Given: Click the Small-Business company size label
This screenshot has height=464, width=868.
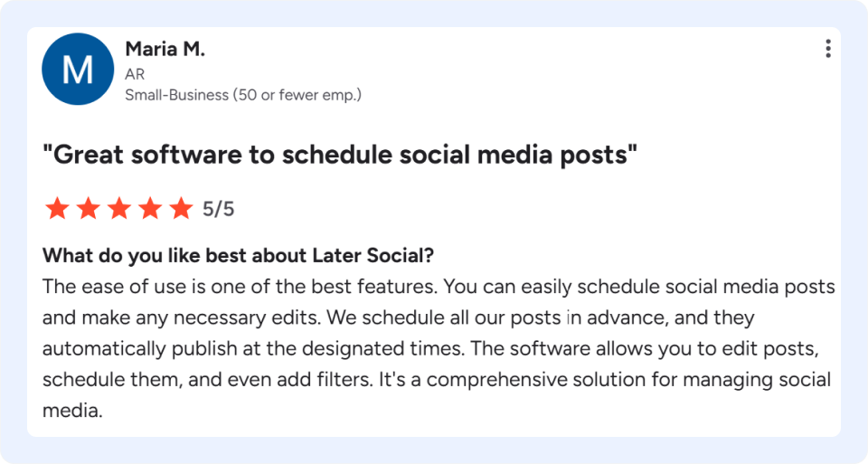Looking at the screenshot, I should tap(243, 95).
